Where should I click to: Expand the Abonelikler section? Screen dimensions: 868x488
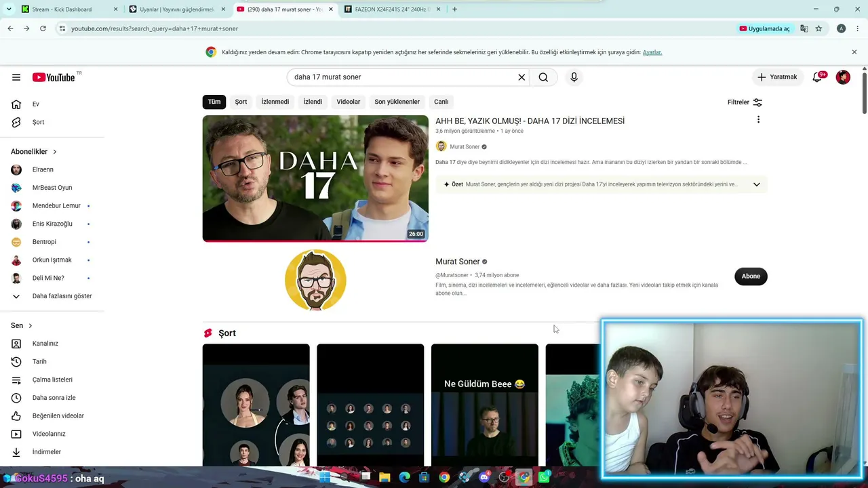coord(34,152)
